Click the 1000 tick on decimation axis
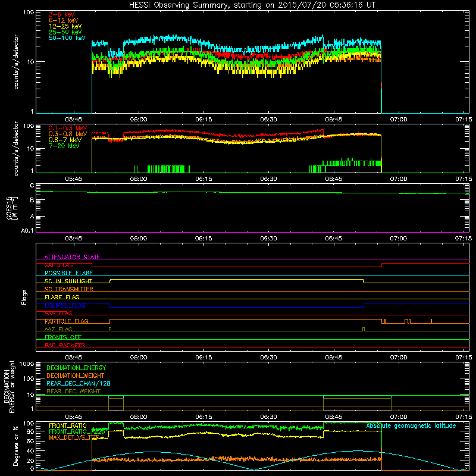The width and height of the screenshot is (476, 476). (27, 364)
